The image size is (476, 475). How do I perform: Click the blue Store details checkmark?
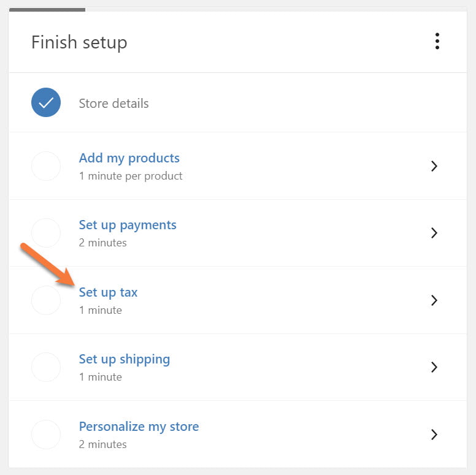coord(46,103)
